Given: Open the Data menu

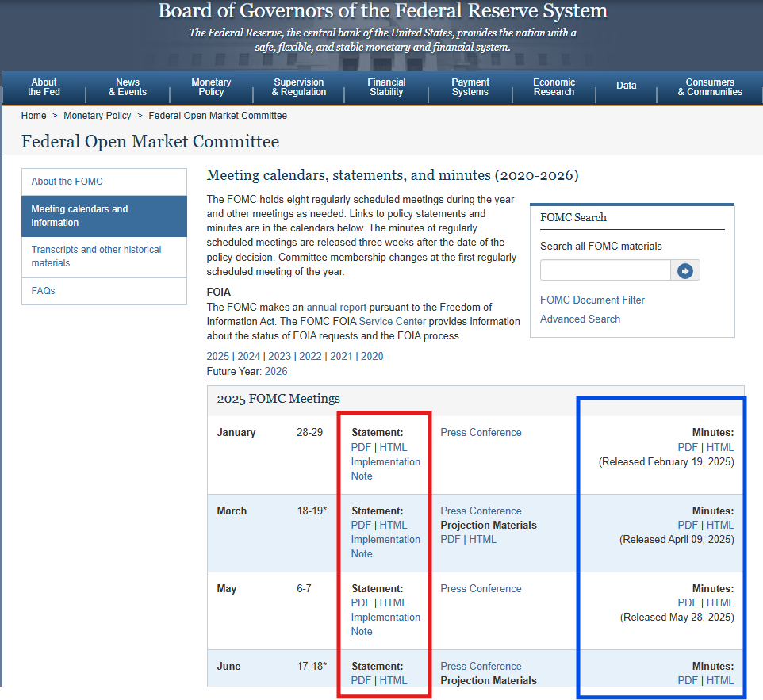Looking at the screenshot, I should point(627,86).
